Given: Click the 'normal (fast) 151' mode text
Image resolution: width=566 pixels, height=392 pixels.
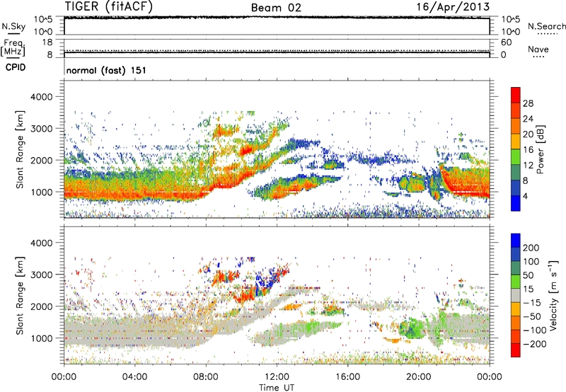Looking at the screenshot, I should point(107,70).
